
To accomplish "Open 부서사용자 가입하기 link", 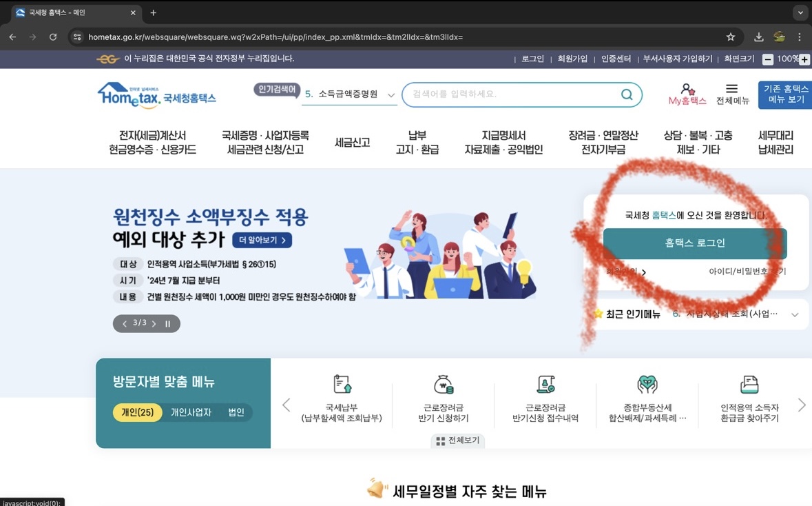I will pos(678,59).
